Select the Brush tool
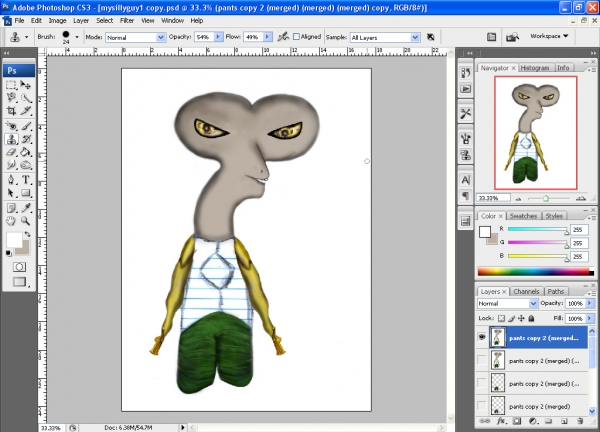 [26, 126]
